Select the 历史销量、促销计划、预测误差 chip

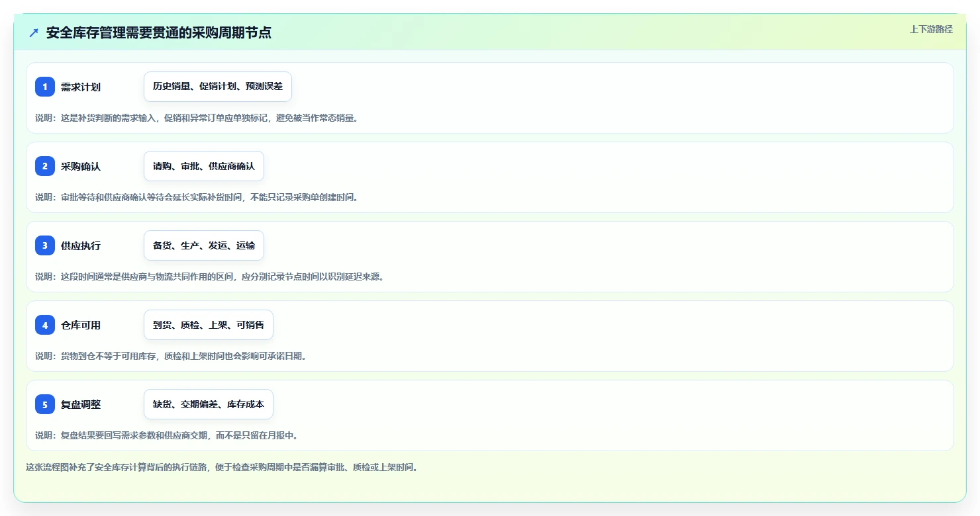pos(218,87)
